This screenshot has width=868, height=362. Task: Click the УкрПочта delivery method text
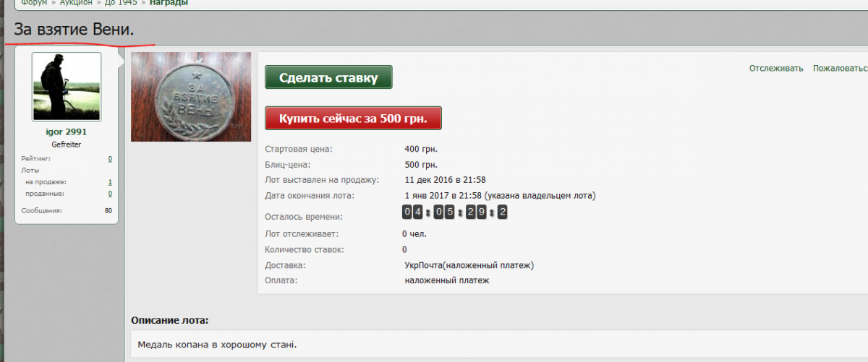pyautogui.click(x=469, y=265)
